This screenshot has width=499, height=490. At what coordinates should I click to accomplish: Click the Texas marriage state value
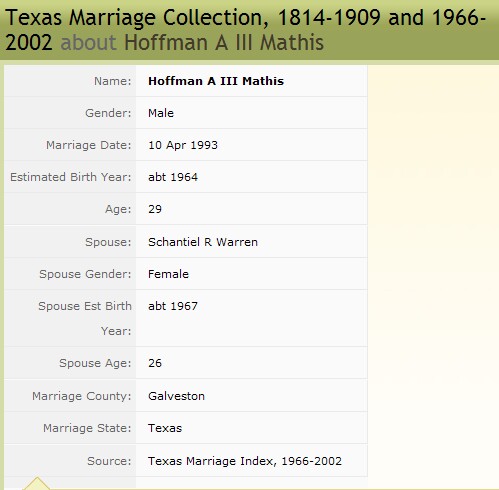point(165,428)
